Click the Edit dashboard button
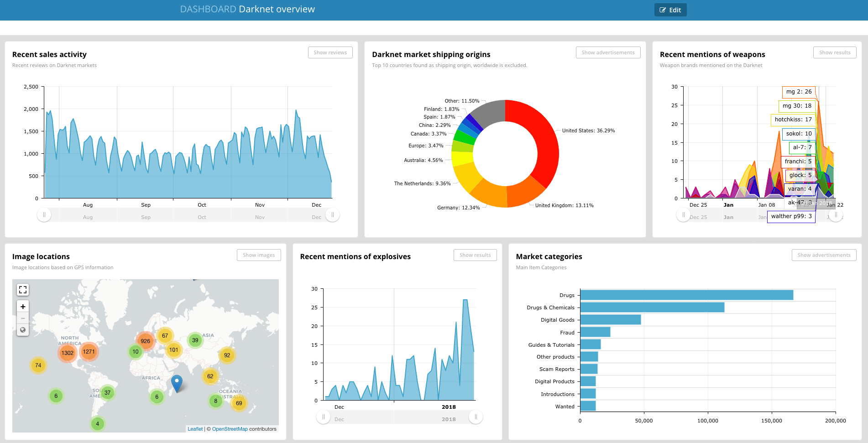Viewport: 868px width, 443px height. point(670,10)
